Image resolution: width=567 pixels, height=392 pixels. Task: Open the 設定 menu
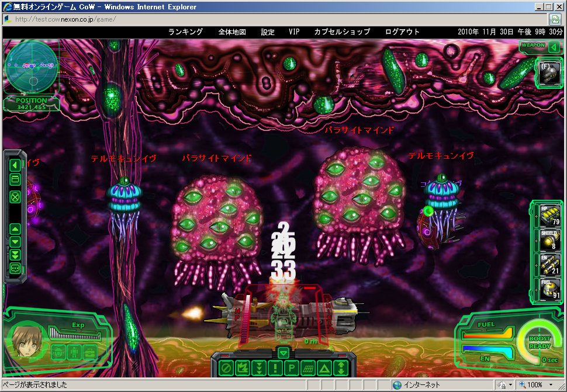[268, 32]
